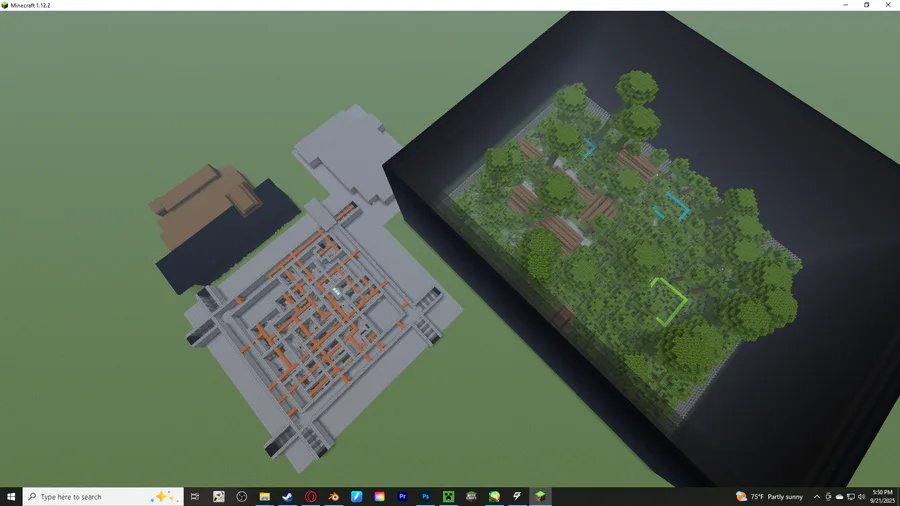Launch Opera browser from the taskbar
Screen dimensions: 900x506
311,497
